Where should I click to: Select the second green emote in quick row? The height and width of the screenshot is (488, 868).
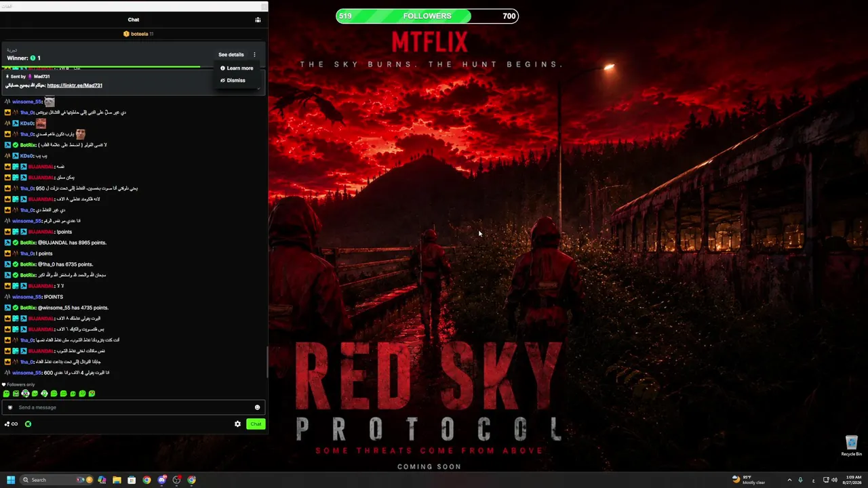[16, 394]
